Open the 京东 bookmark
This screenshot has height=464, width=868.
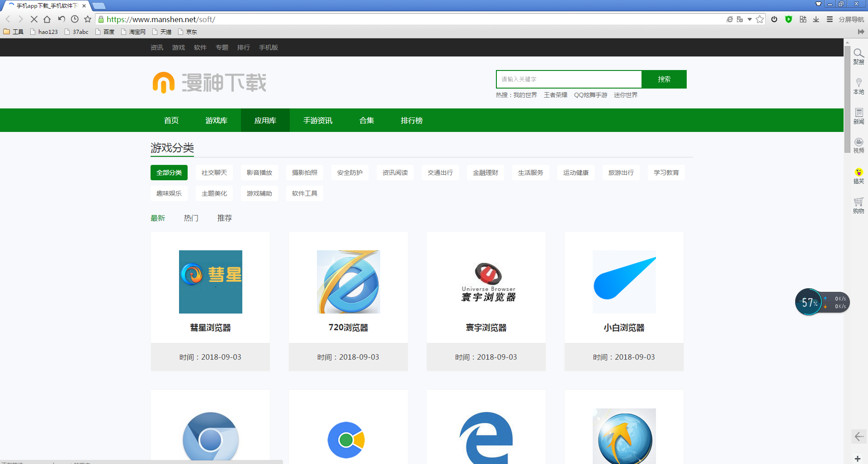tap(188, 32)
